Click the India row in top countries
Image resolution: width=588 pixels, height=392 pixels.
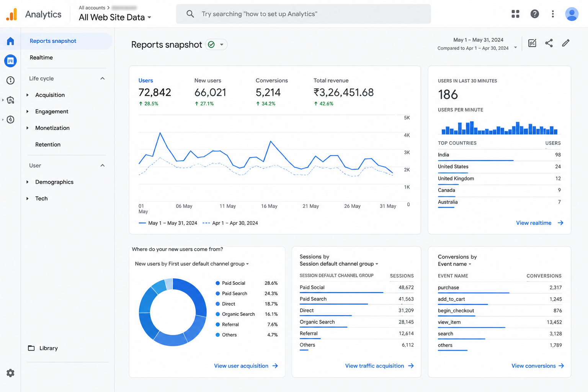499,155
